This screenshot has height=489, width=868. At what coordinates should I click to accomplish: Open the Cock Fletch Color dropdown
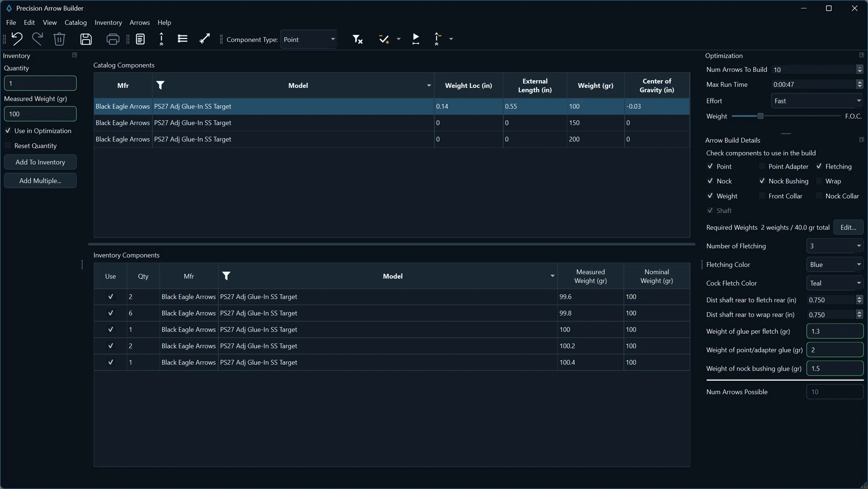[x=834, y=283]
